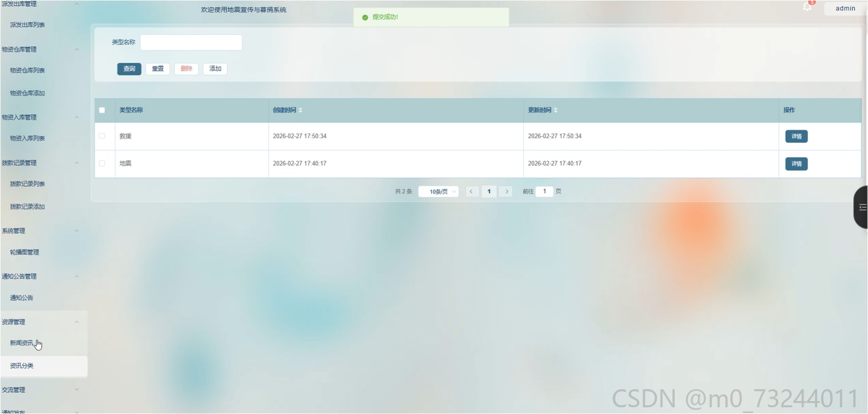
Task: Click the 重置 reset button
Action: tap(158, 69)
